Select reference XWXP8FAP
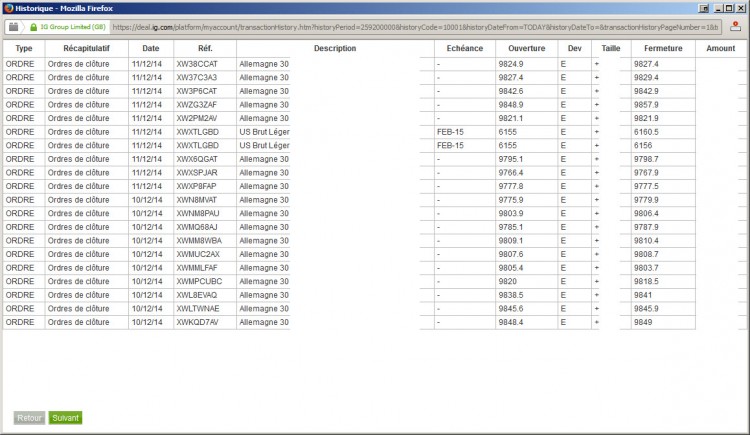Screen dimensions: 750x435 pos(197,186)
